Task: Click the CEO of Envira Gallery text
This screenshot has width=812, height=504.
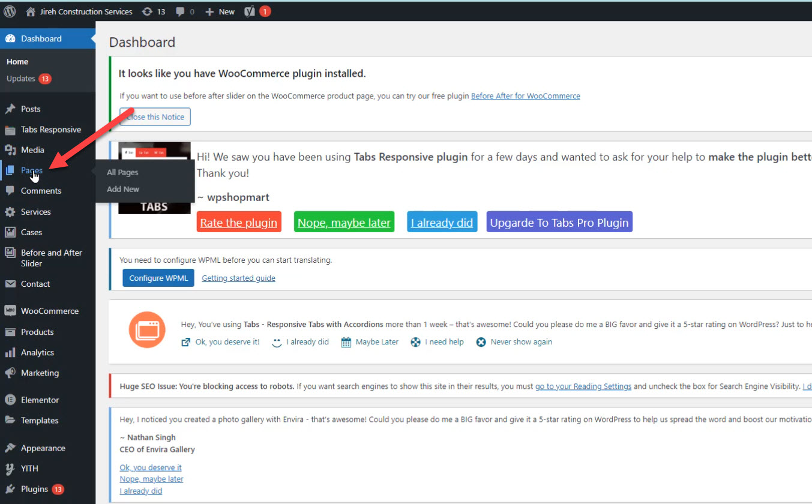Action: point(157,449)
